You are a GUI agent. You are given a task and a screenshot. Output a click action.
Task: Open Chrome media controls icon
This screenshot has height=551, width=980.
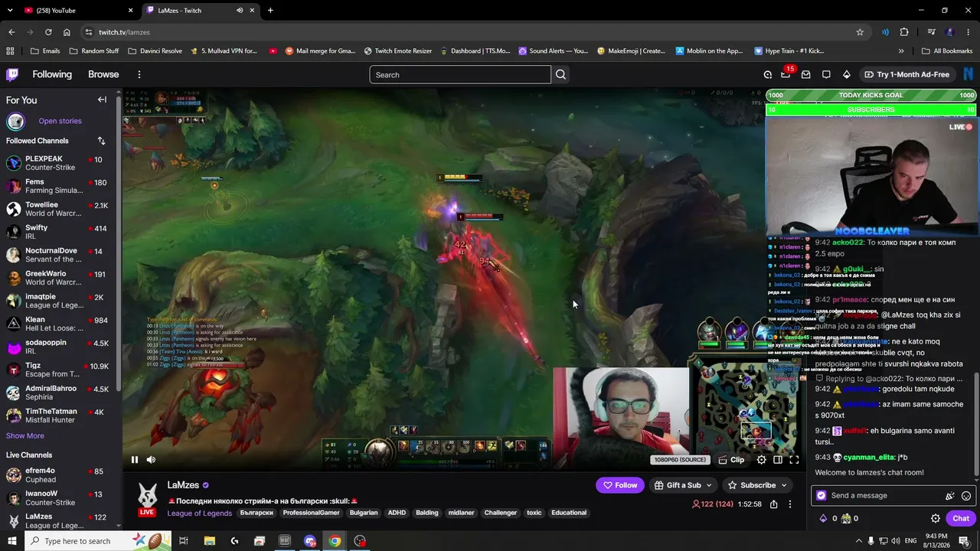931,32
